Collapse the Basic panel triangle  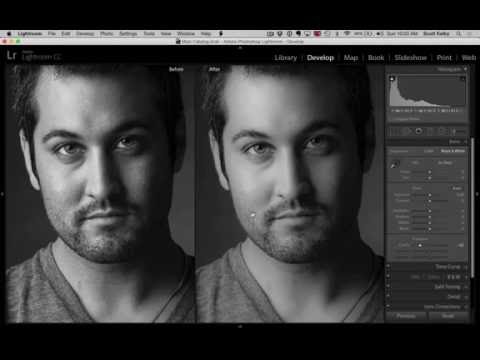(x=465, y=142)
